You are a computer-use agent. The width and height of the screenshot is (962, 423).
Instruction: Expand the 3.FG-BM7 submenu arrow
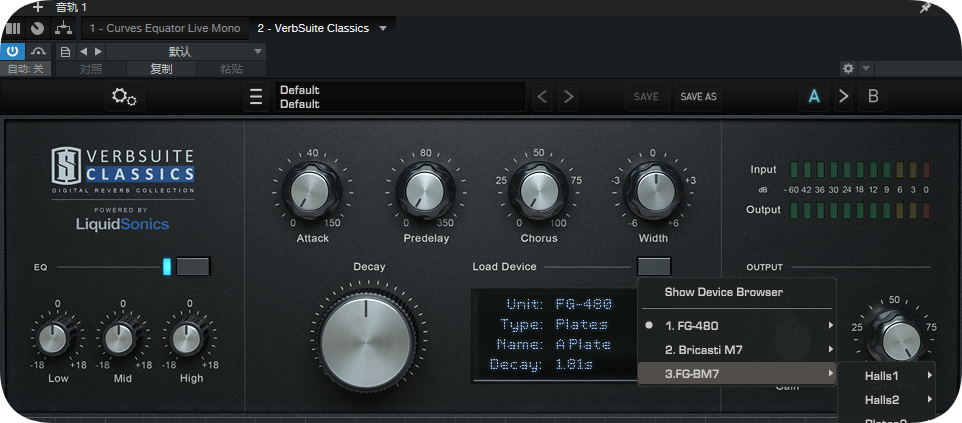pyautogui.click(x=830, y=373)
